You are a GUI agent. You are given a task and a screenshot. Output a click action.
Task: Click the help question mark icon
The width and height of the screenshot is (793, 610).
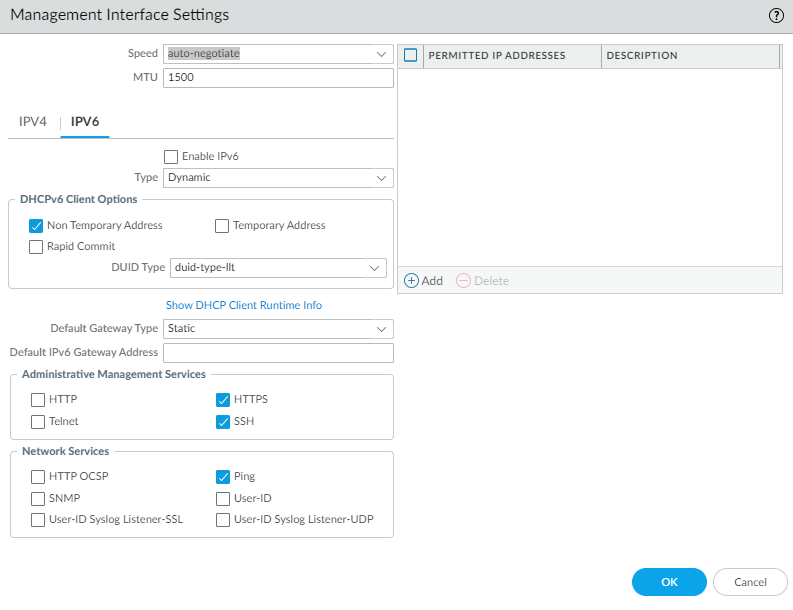[776, 15]
